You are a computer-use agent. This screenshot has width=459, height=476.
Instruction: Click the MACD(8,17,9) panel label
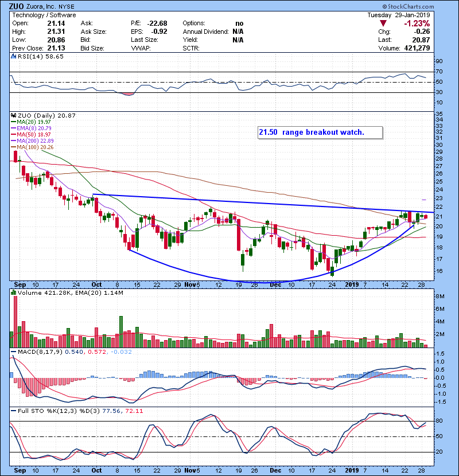[x=40, y=352]
